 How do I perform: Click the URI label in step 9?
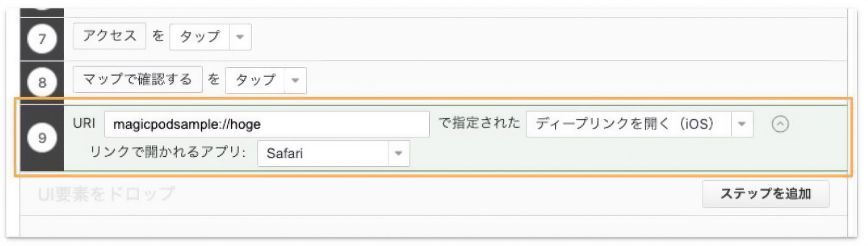point(84,123)
